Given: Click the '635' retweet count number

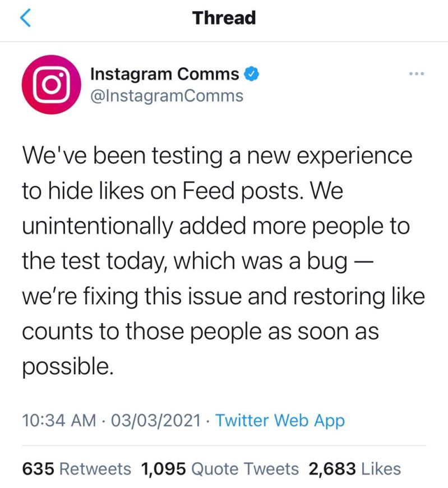Looking at the screenshot, I should coord(38,469).
